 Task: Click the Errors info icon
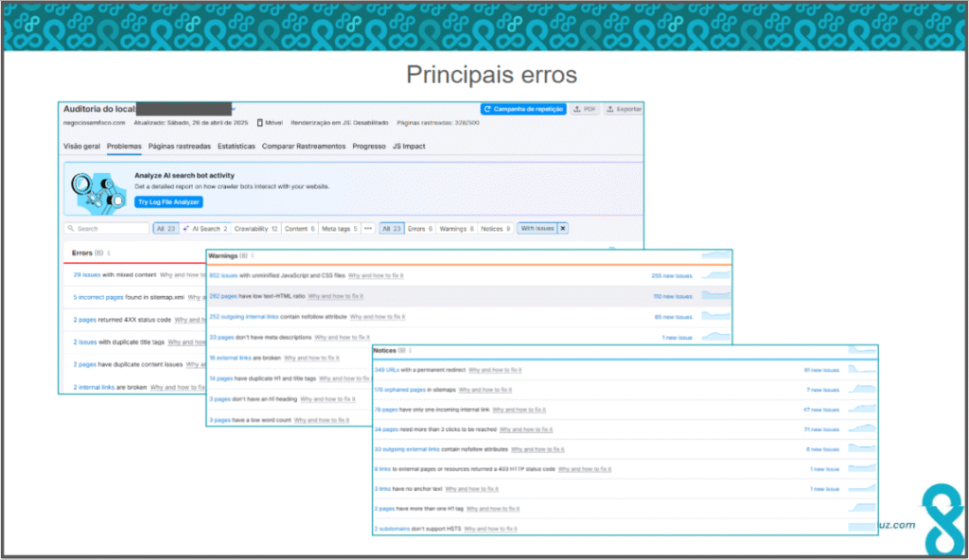point(109,253)
